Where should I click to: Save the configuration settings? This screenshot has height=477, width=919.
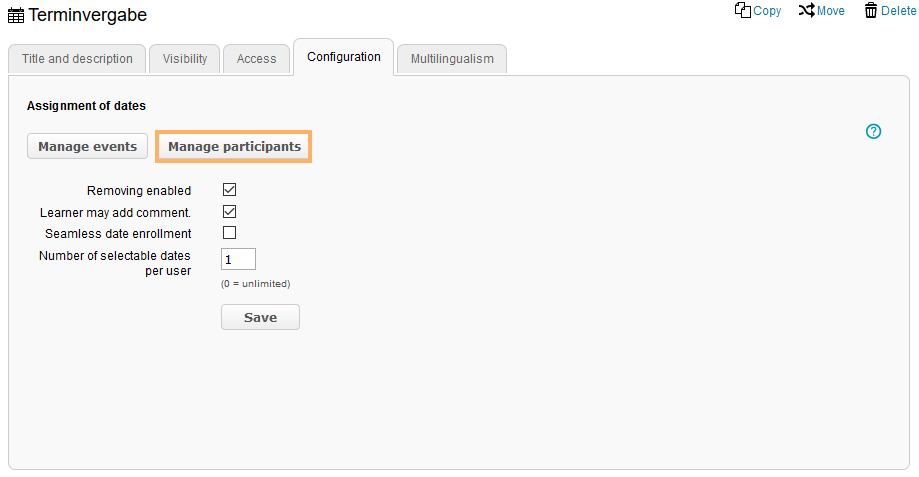260,317
